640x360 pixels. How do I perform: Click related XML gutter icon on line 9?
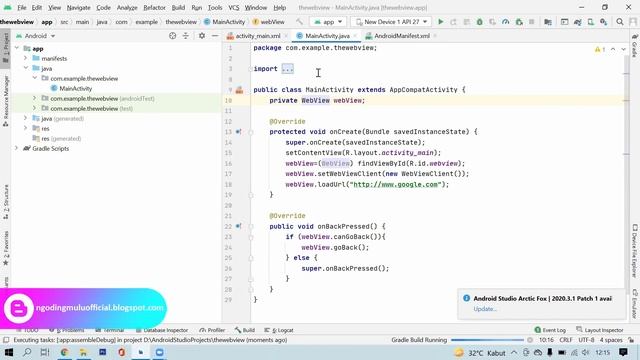[239, 90]
